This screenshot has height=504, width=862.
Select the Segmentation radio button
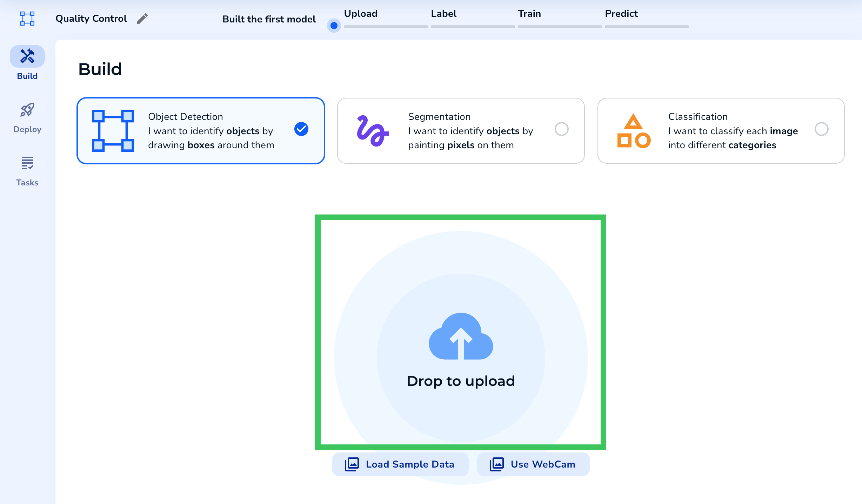coord(561,129)
